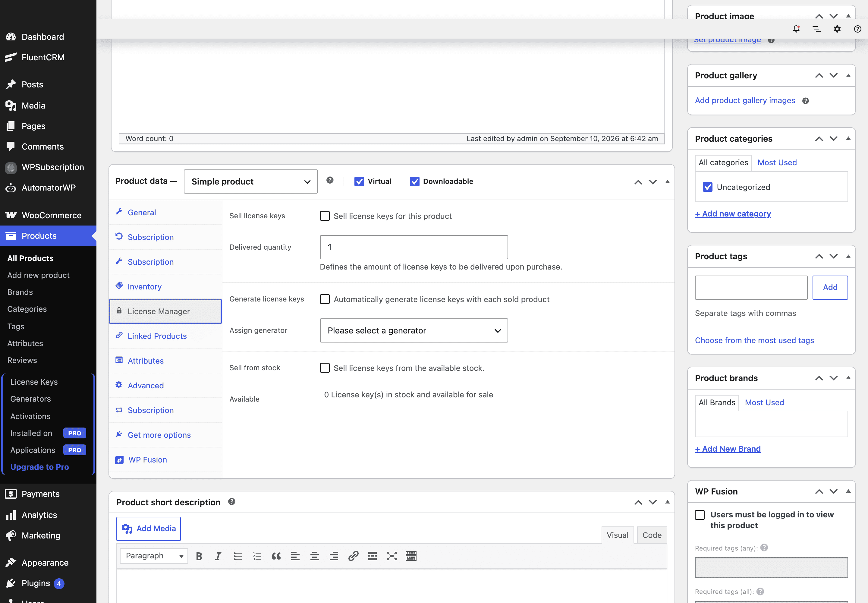
Task: Switch editor to Code tab
Action: coord(652,535)
